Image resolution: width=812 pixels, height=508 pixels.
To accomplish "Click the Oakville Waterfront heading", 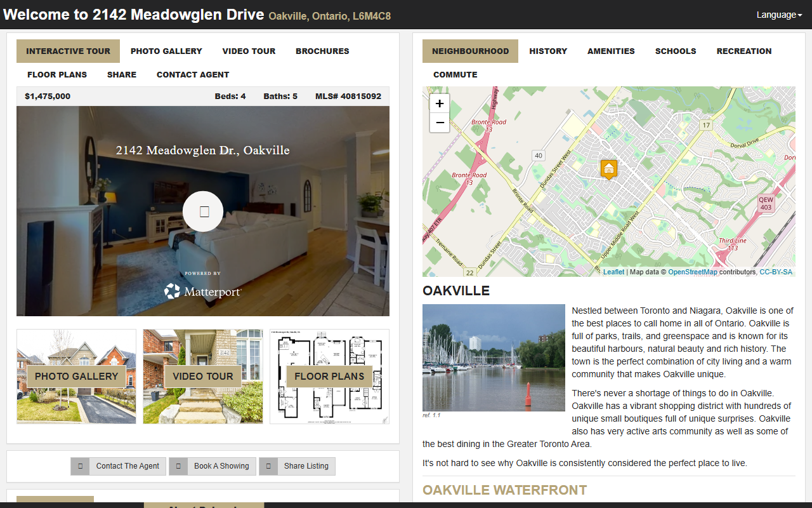I will pyautogui.click(x=505, y=490).
